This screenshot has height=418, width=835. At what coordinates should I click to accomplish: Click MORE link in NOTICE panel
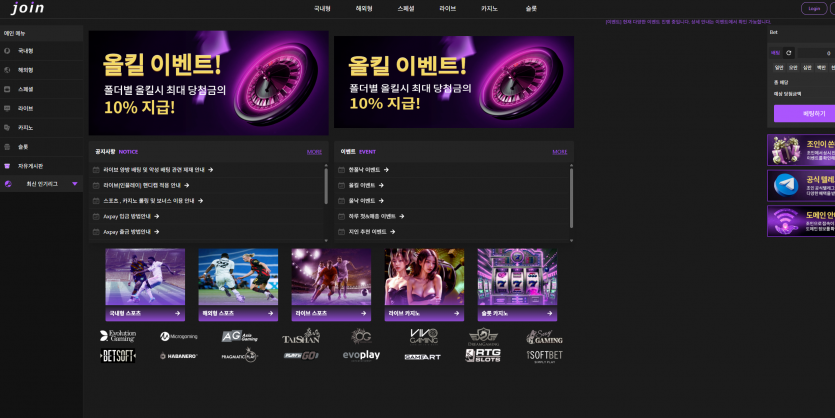pos(314,152)
